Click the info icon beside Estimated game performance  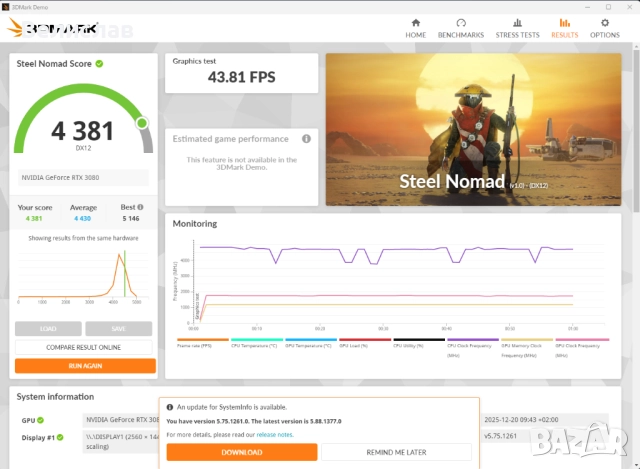pos(306,139)
